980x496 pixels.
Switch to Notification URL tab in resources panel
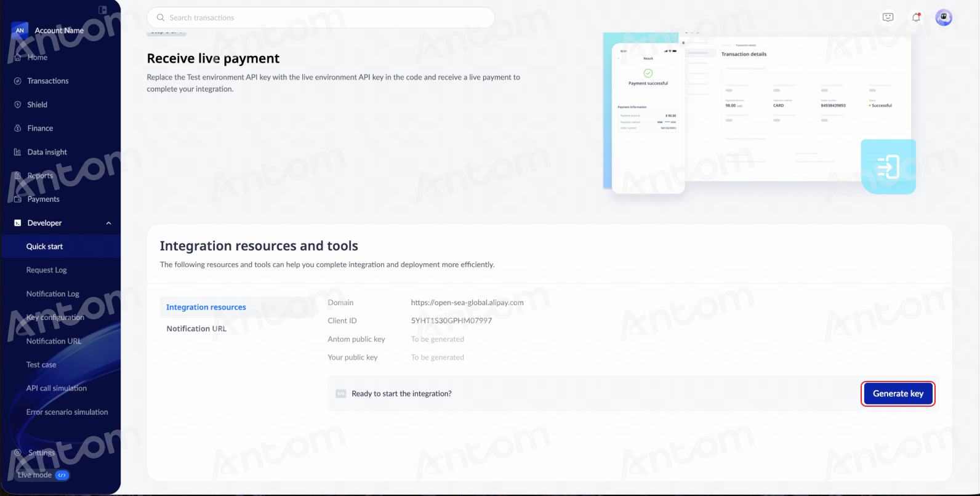[x=196, y=329]
